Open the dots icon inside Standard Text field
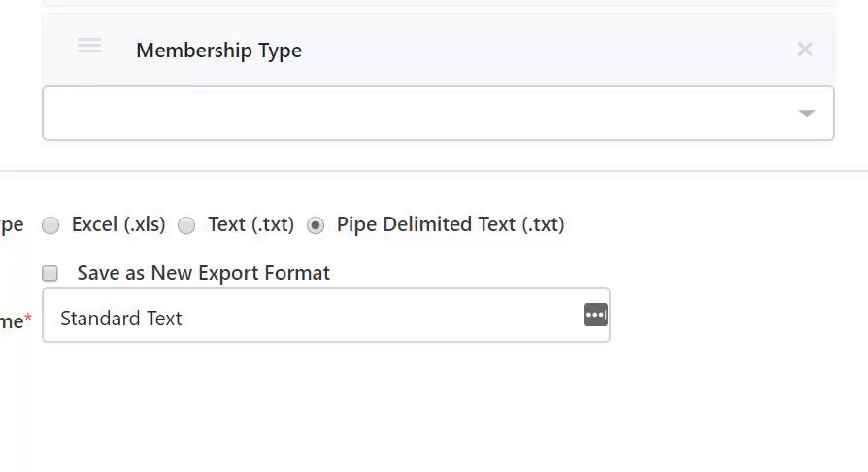Viewport: 868px width, 472px height. coord(595,315)
